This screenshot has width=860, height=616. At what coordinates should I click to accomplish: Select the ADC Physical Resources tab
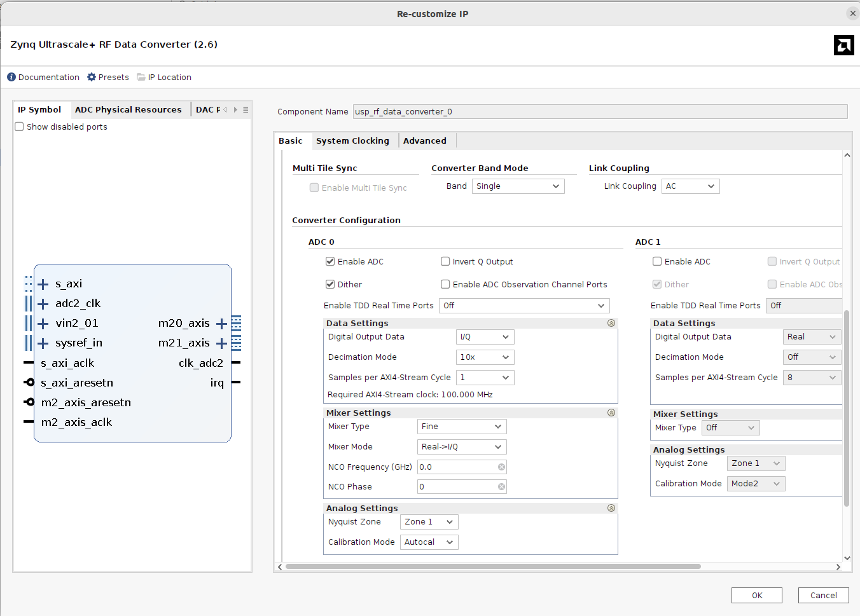128,110
